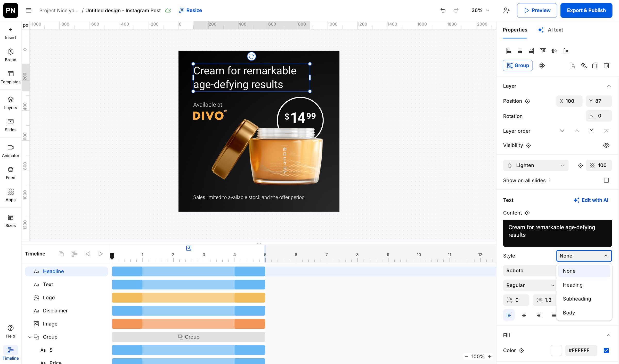Toggle Content keyframe diamond
Viewport: 619px width, 364px height.
click(527, 213)
